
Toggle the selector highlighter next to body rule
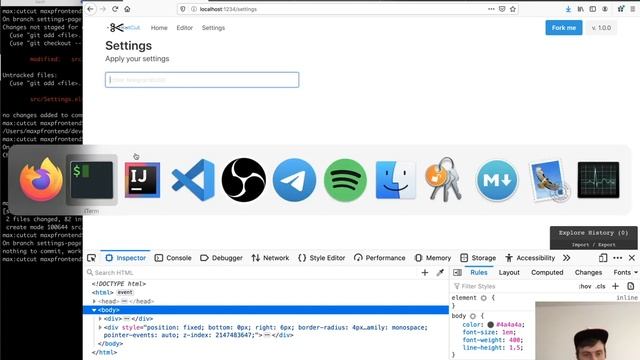[x=473, y=316]
